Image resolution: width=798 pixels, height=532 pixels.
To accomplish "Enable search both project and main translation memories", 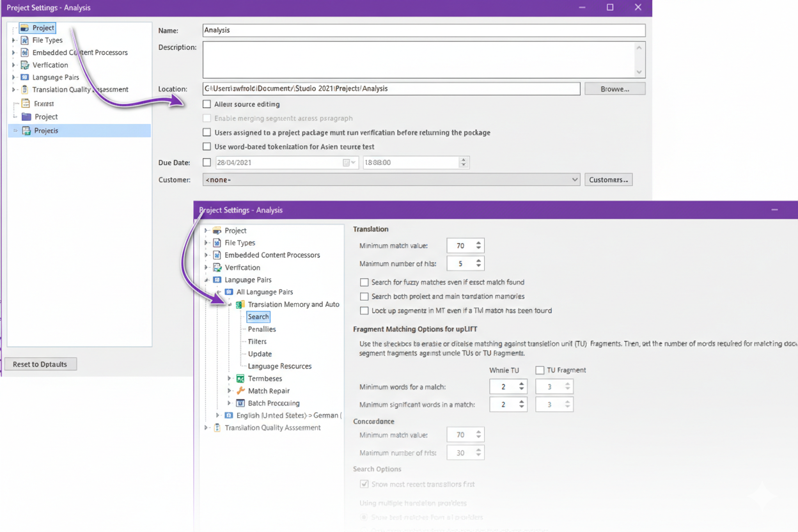I will click(x=364, y=297).
